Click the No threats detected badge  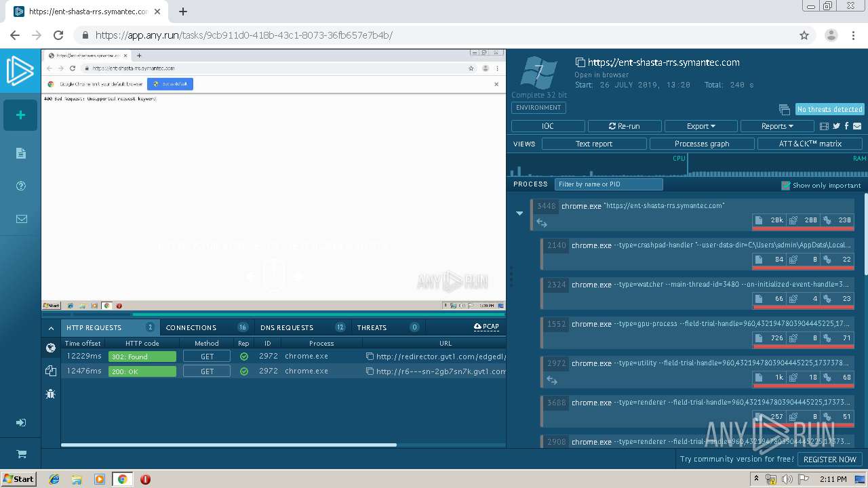(829, 109)
